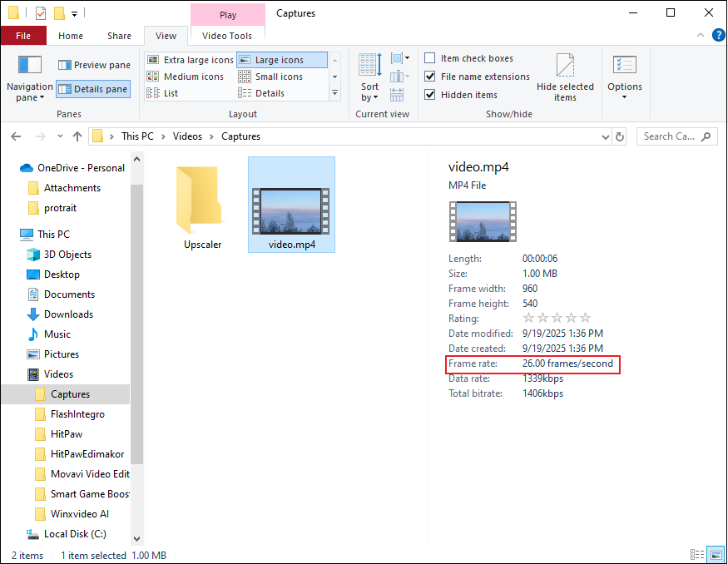
Task: Rate video.mp4 with the stars control
Action: tap(556, 318)
